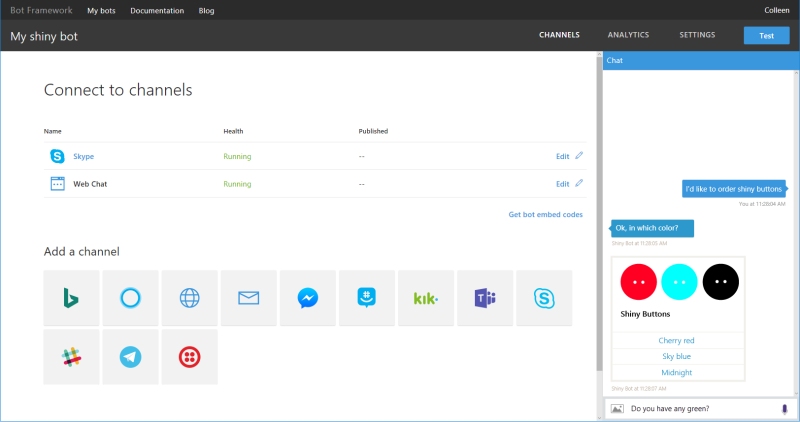The image size is (800, 422).
Task: Click the Skype logo in channel list
Action: click(x=57, y=156)
